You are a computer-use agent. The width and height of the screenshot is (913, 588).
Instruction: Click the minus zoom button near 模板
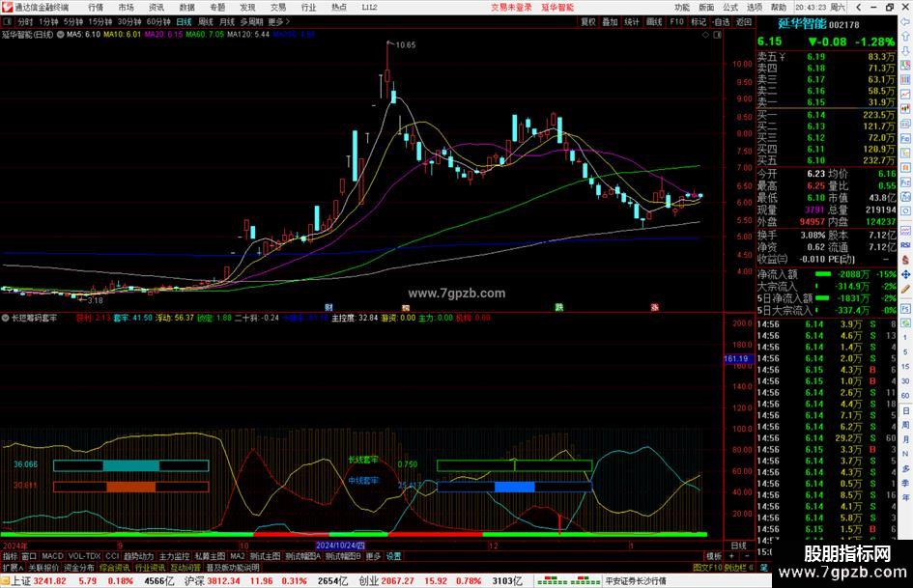coord(747,556)
